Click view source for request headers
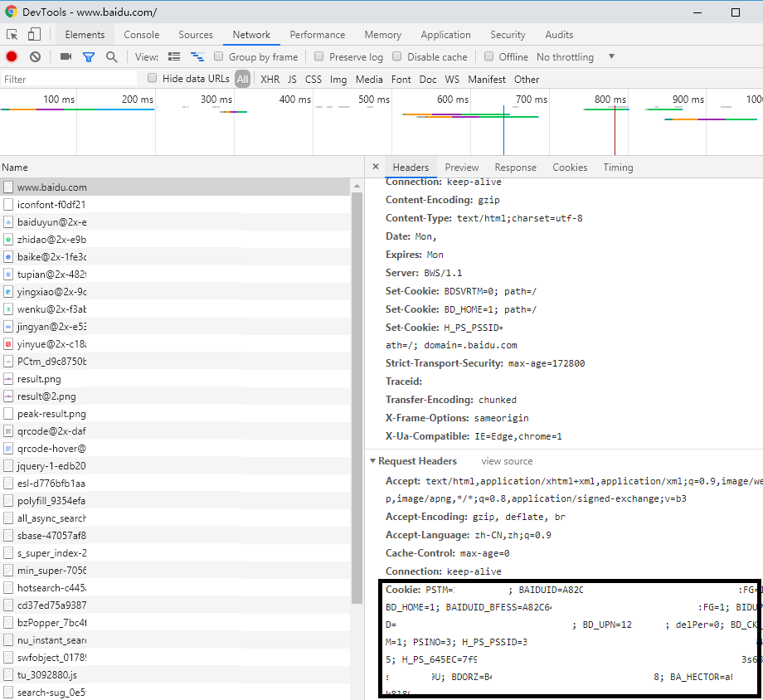The image size is (763, 700). tap(507, 461)
